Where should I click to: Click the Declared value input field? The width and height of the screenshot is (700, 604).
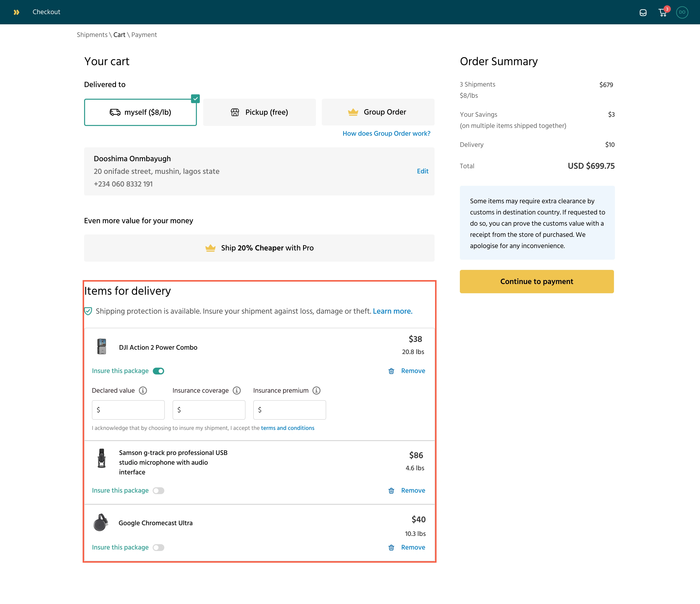pos(128,410)
